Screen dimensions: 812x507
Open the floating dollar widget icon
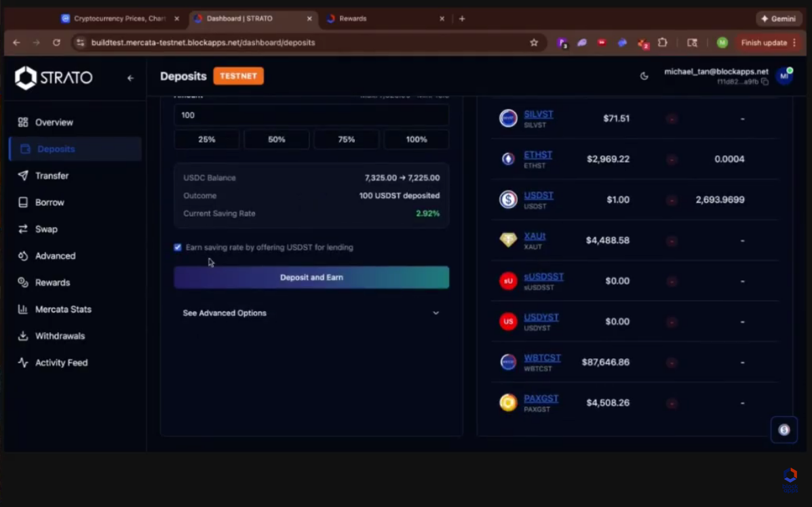784,430
